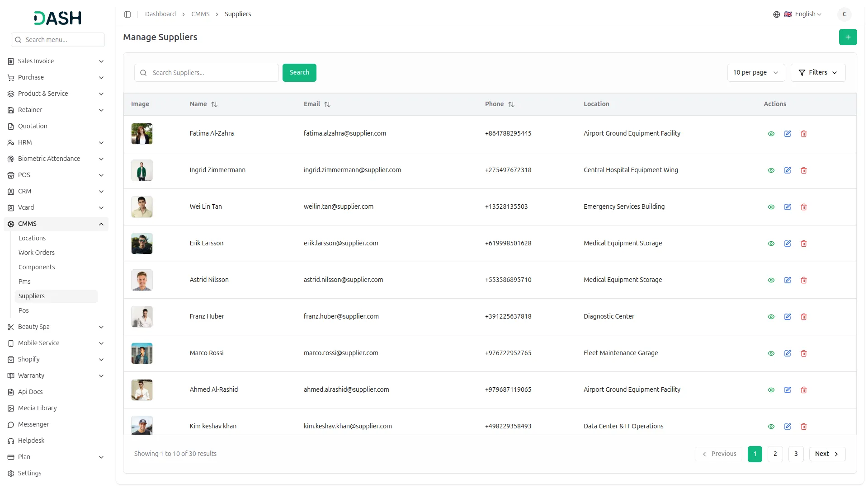
Task: View Wei Lin Tan details eye icon
Action: pyautogui.click(x=771, y=207)
